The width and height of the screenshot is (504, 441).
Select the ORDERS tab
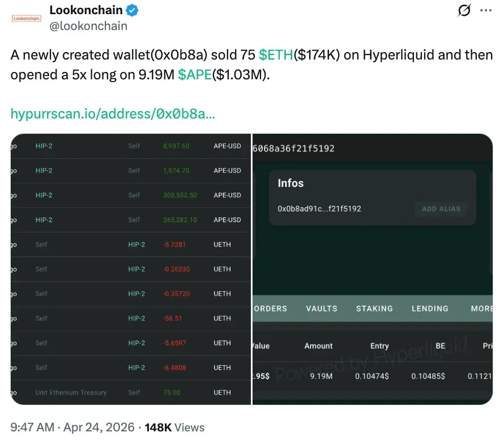coord(271,308)
